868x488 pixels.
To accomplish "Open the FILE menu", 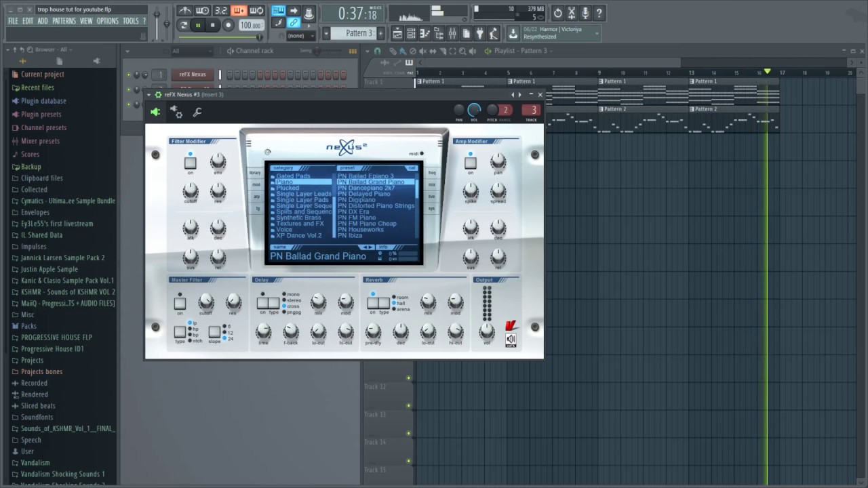I will tap(13, 21).
